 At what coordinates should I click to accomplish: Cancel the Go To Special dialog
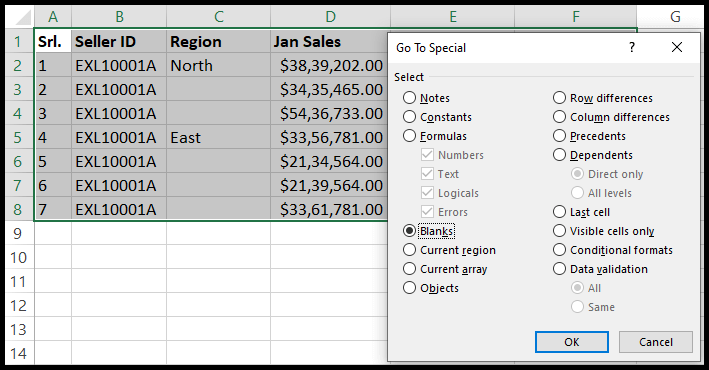[x=656, y=342]
